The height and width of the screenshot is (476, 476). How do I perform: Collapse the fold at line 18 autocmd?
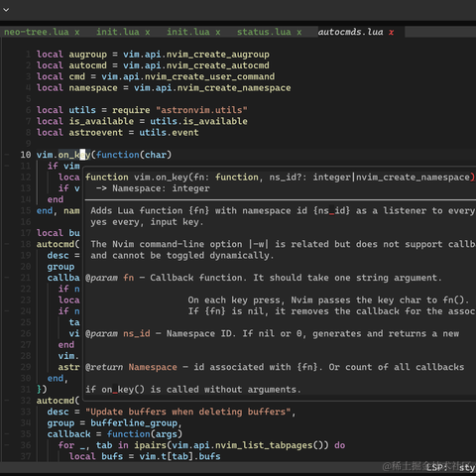(x=7, y=244)
